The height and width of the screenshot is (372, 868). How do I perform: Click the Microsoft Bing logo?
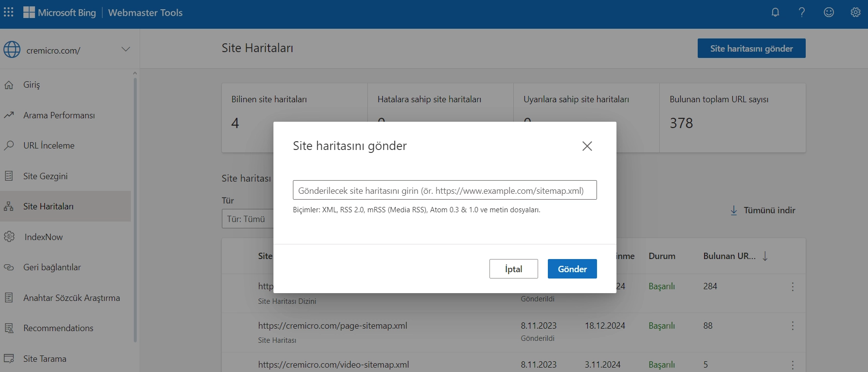pos(60,13)
